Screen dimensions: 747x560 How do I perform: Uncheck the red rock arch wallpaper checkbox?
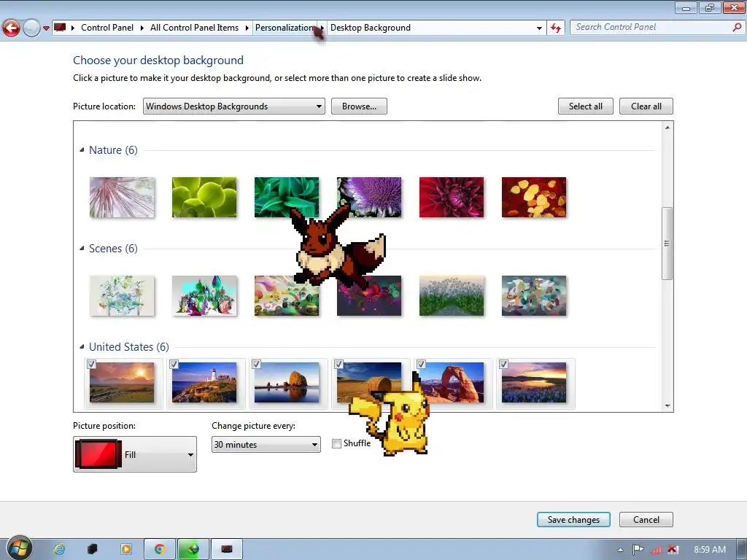(421, 365)
